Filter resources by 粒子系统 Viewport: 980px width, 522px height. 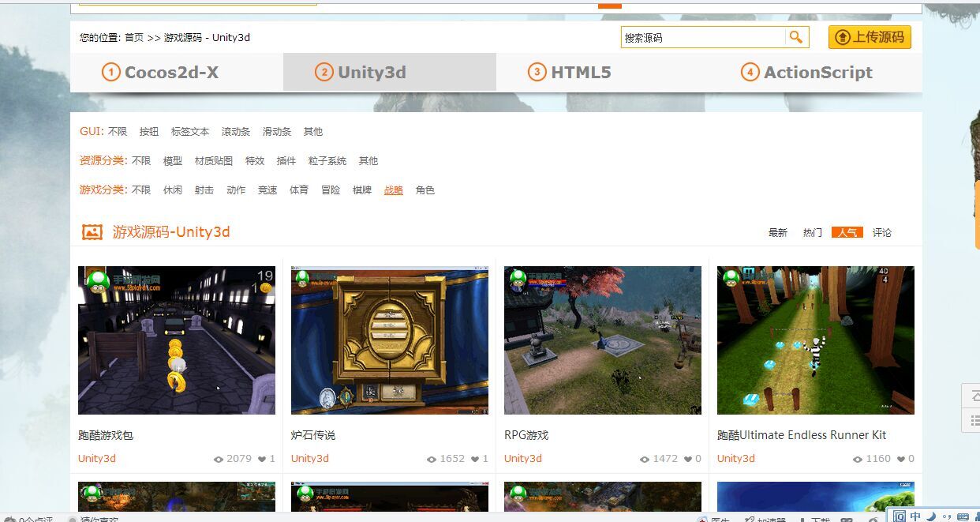point(327,161)
